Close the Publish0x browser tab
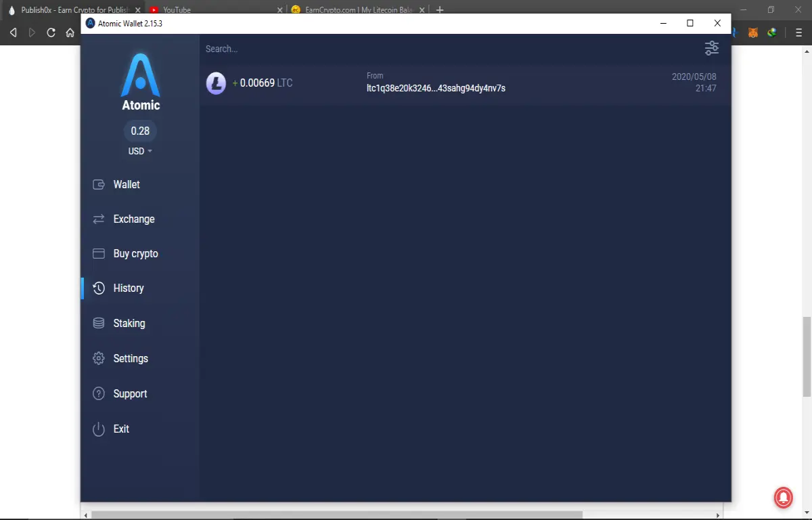Image resolution: width=812 pixels, height=520 pixels. [138, 10]
